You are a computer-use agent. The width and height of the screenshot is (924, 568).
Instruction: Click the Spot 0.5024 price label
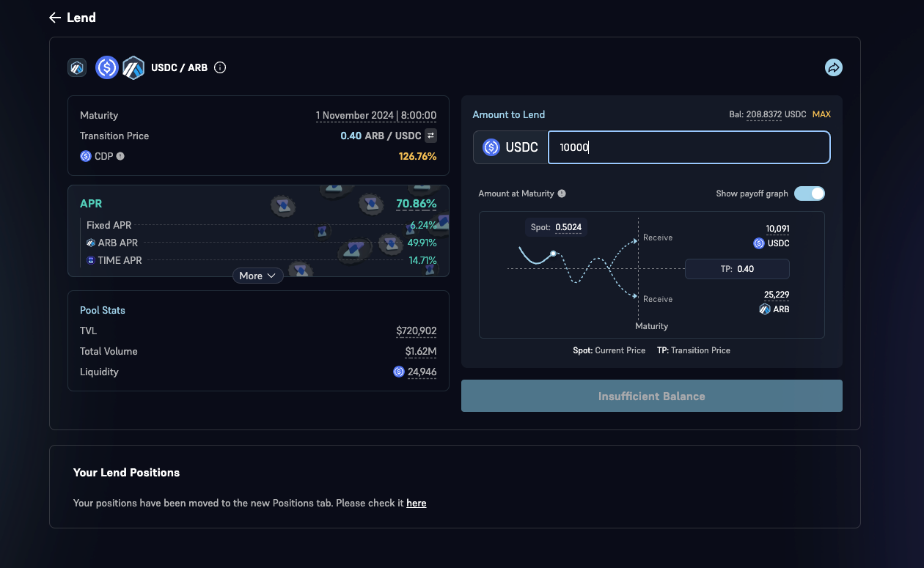556,227
